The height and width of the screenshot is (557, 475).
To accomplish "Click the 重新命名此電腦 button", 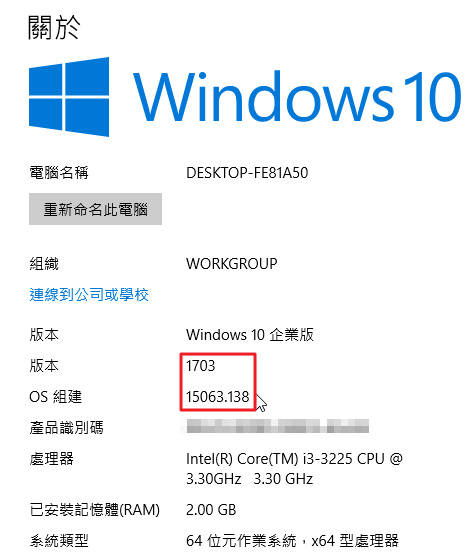I will pos(95,209).
